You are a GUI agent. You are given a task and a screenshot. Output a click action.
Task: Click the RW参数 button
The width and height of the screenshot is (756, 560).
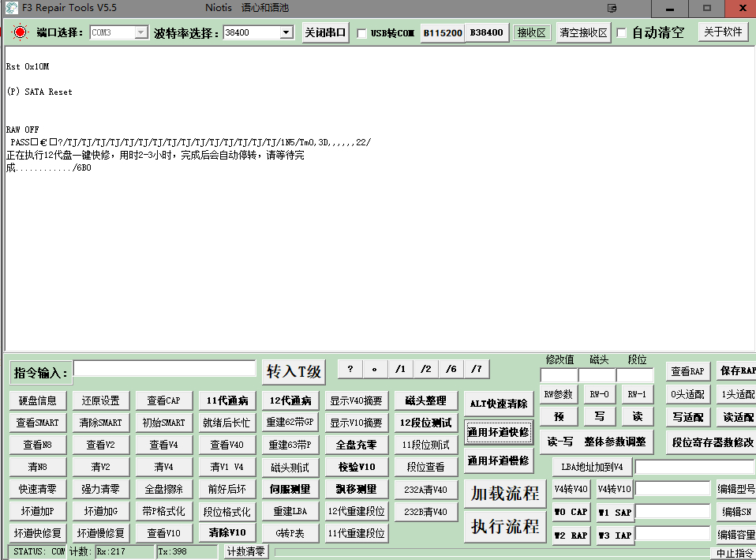click(559, 394)
